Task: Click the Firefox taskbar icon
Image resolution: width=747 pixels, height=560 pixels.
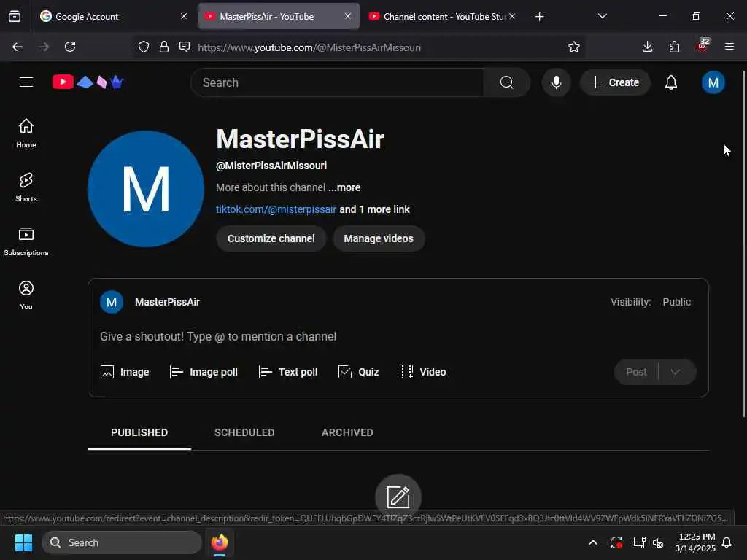Action: pyautogui.click(x=220, y=542)
